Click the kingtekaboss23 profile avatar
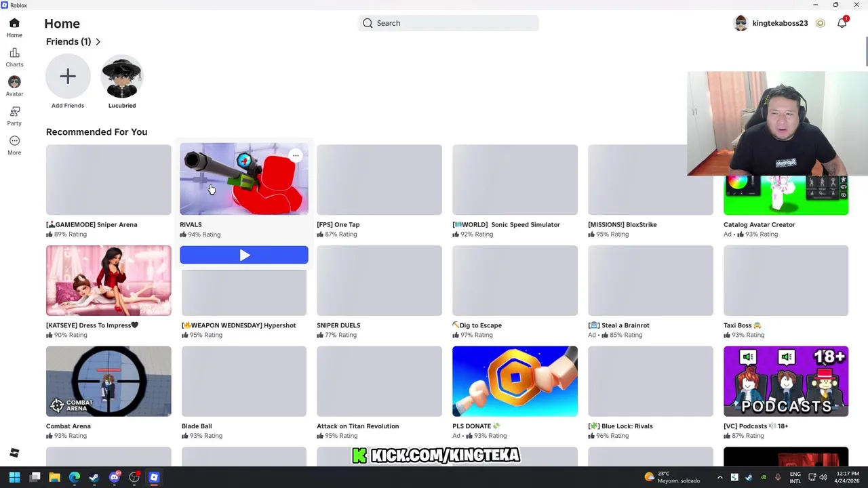Image resolution: width=868 pixels, height=488 pixels. click(741, 23)
